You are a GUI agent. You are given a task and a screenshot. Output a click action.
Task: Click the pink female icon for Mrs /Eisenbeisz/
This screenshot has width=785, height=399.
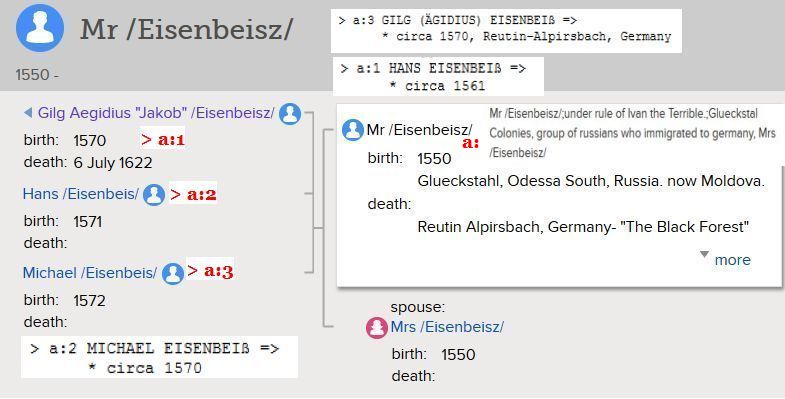376,327
